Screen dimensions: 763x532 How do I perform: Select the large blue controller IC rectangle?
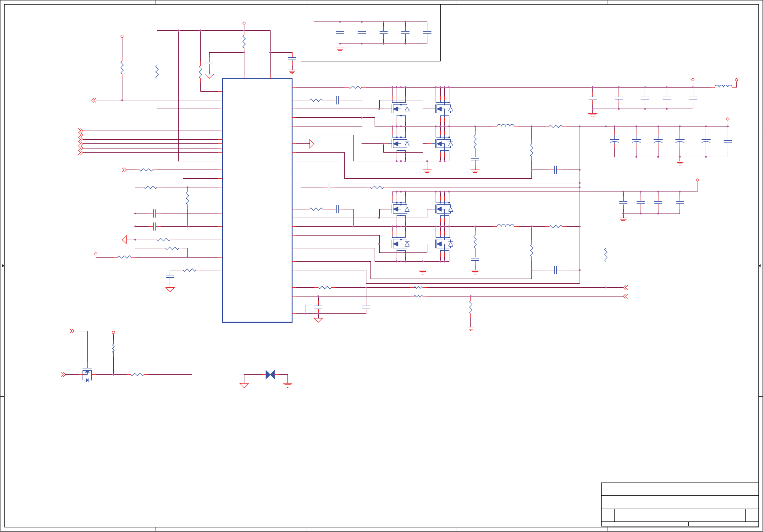[x=257, y=200]
